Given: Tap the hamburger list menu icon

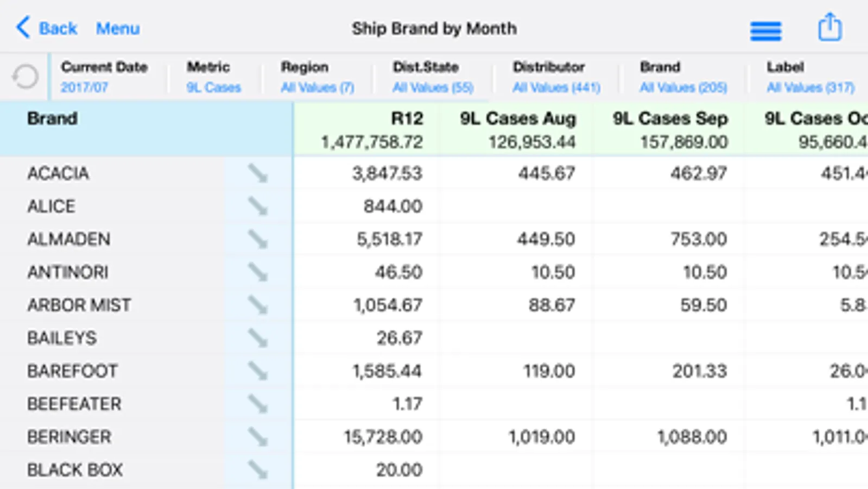Looking at the screenshot, I should point(765,30).
